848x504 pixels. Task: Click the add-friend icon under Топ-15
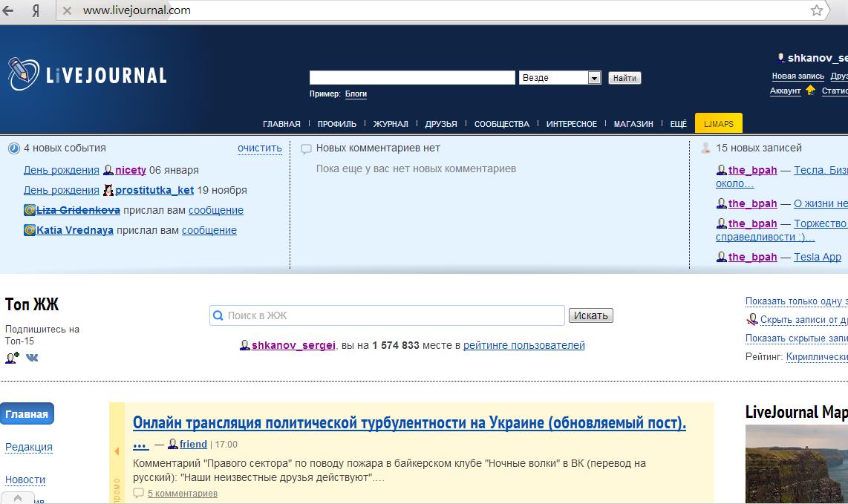12,358
